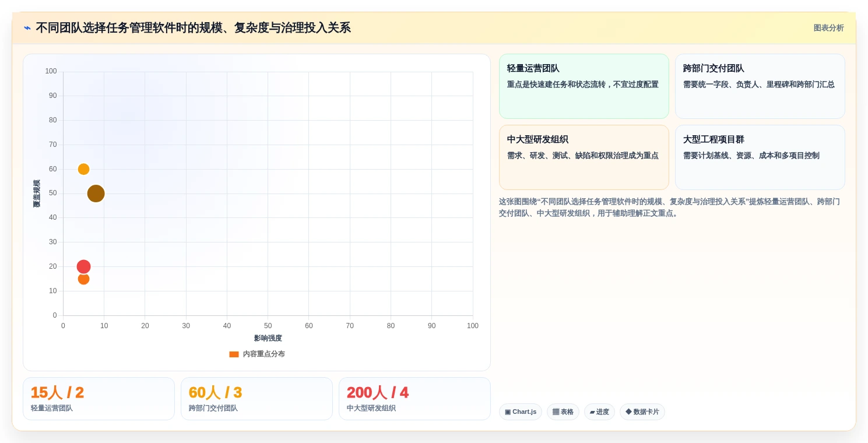Click the text 重点是快速建任务和状态流转，不宜过度配置
The height and width of the screenshot is (443, 868).
coord(583,85)
